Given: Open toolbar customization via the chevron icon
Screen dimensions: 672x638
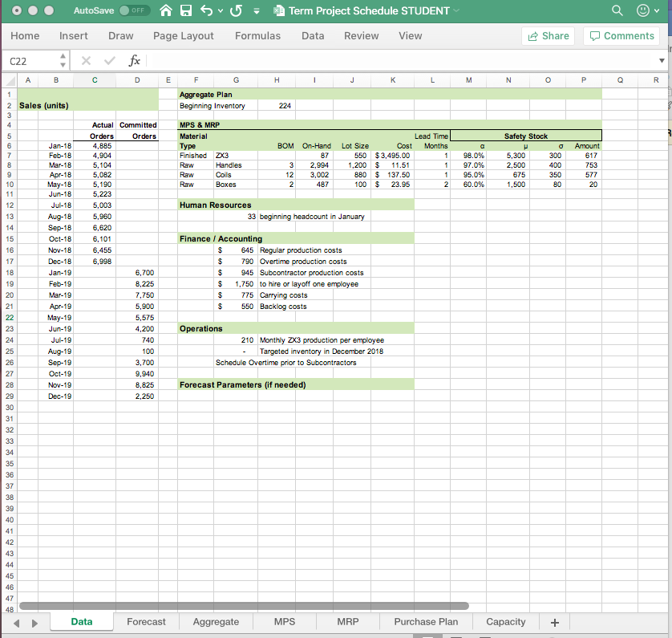Looking at the screenshot, I should [257, 10].
